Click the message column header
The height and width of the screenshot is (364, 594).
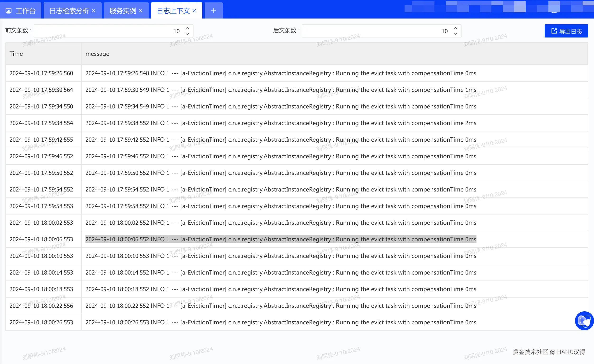pyautogui.click(x=97, y=54)
